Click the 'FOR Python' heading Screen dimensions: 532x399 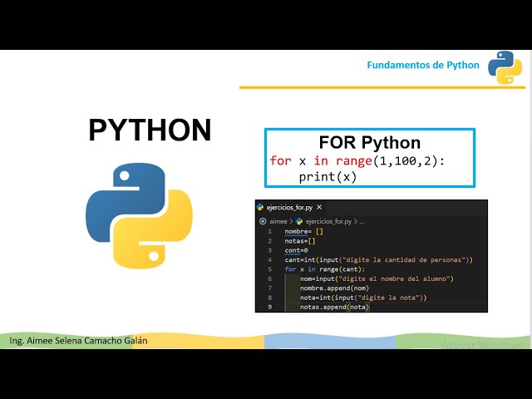click(x=369, y=142)
